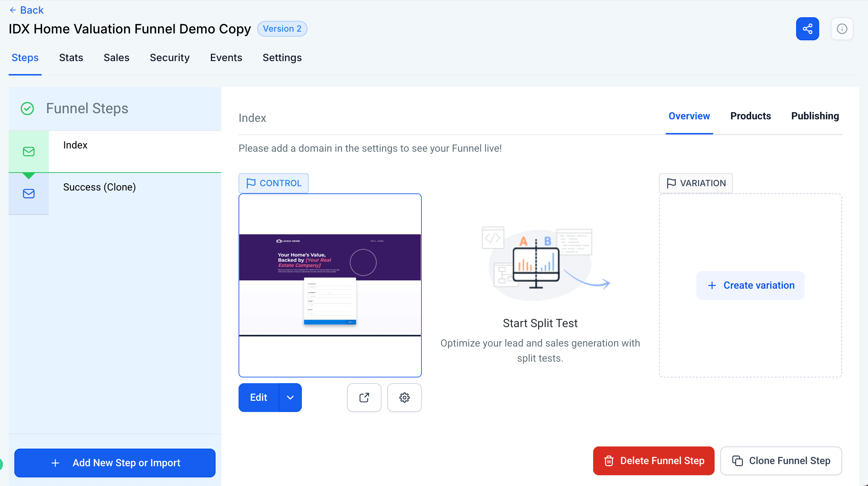Click the back arrow icon
This screenshot has width=868, height=486.
pos(13,10)
